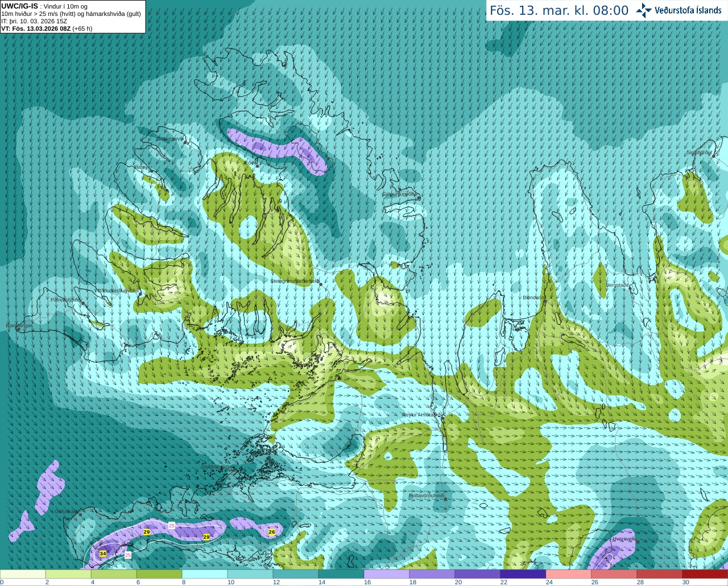The image size is (728, 586).
Task: Click the 28–30 m/s red legend swatch
Action: coord(660,574)
